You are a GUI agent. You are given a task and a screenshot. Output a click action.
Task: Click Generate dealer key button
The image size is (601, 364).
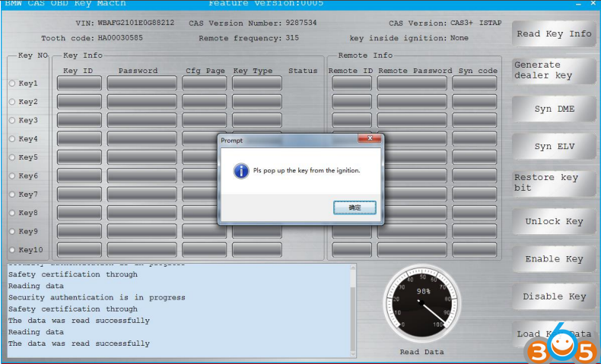[553, 71]
